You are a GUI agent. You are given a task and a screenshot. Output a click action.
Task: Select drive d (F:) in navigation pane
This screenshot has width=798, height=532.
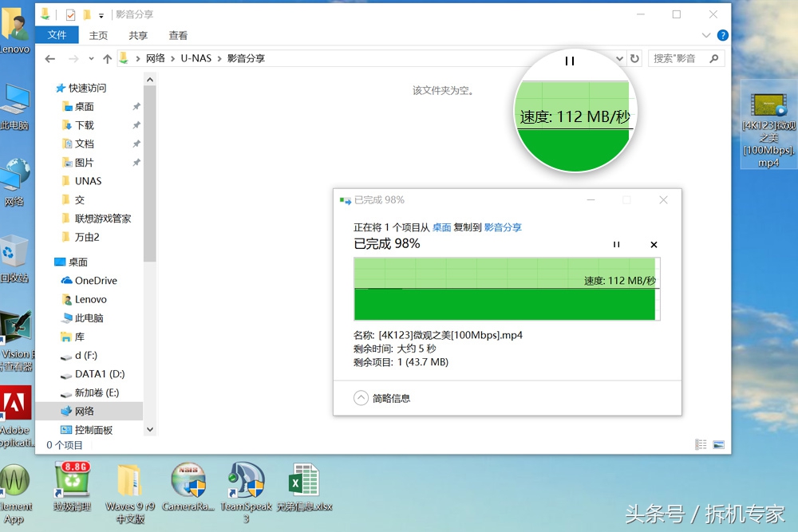click(79, 356)
